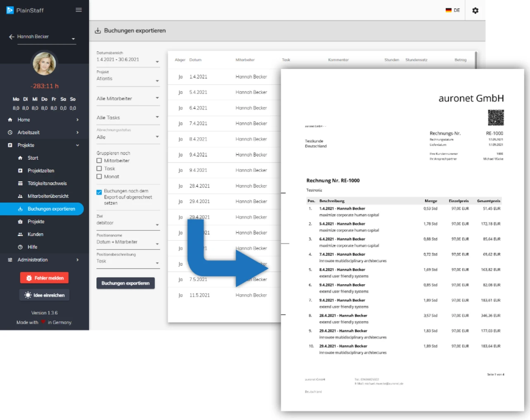This screenshot has width=530, height=420.
Task: Collapse the Projekte menu chevron
Action: (78, 145)
